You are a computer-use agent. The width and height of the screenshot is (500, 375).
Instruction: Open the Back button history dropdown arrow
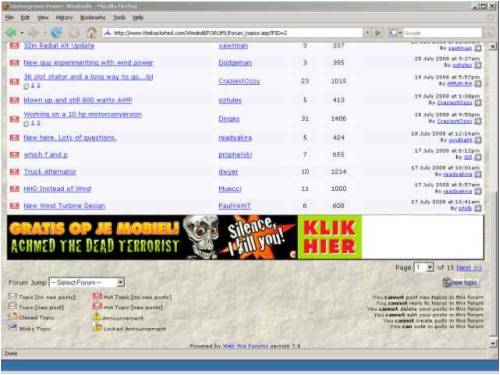click(22, 33)
